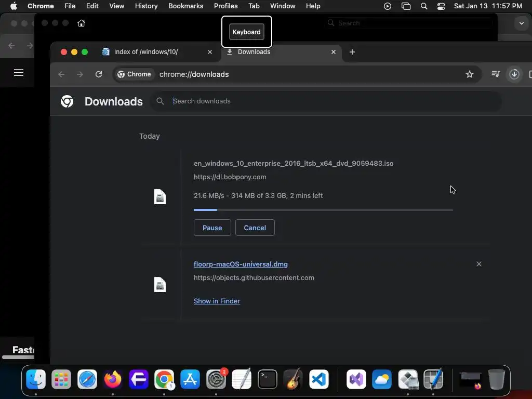Click the ISO filename en_windows_10_enterprise_2016_ltsb text

(x=294, y=163)
